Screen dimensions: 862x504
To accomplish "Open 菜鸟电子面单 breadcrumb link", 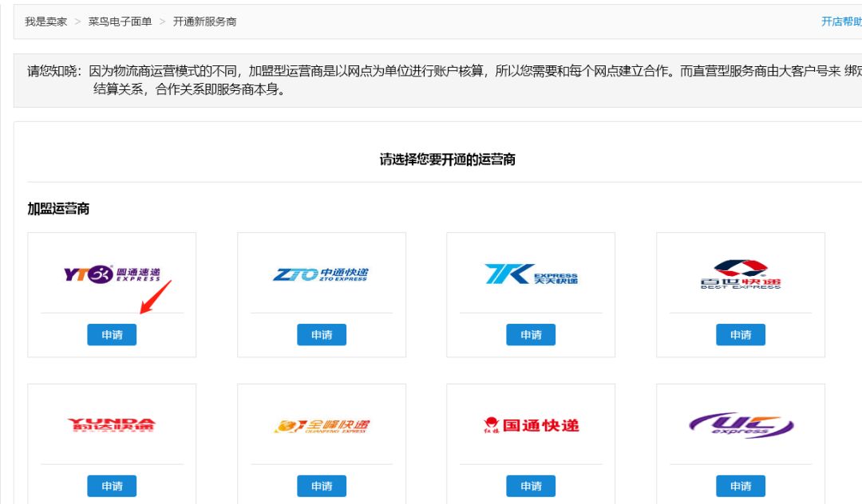I will tap(120, 22).
